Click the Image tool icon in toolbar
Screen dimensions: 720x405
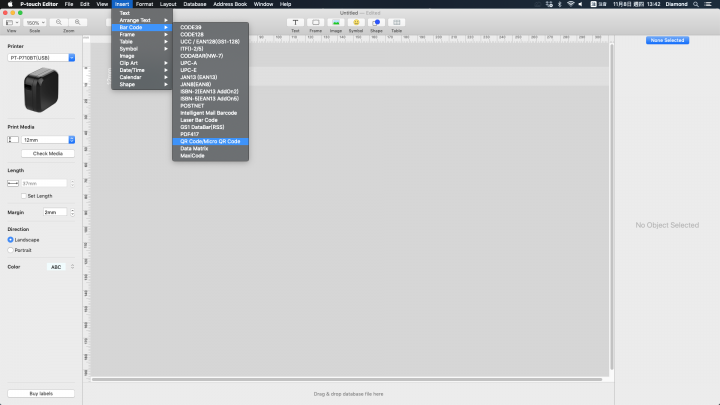pyautogui.click(x=336, y=22)
